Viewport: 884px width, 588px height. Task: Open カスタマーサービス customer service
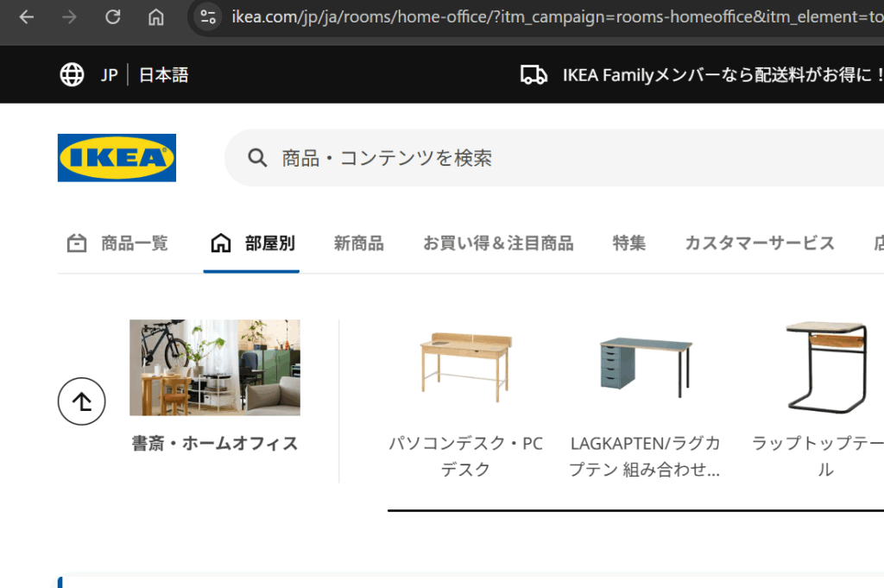click(x=759, y=243)
